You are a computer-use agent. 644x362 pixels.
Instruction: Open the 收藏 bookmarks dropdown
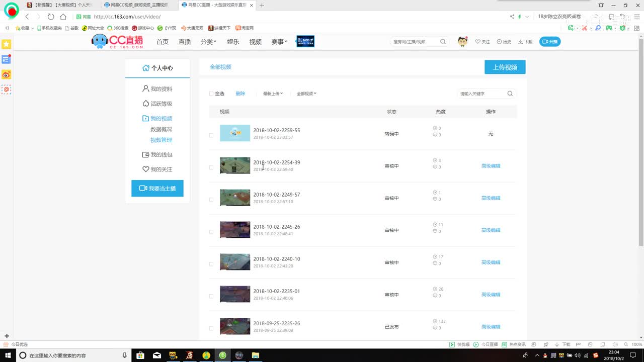tap(25, 28)
